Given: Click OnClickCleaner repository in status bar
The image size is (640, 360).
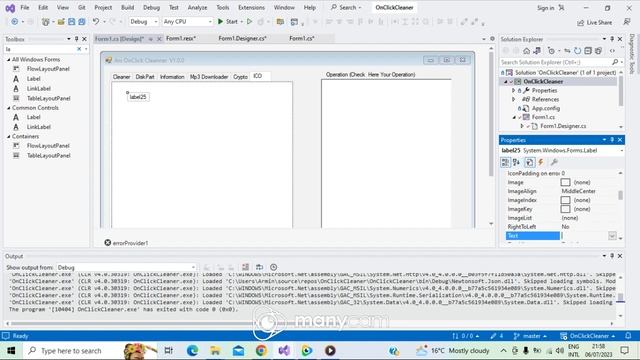Looking at the screenshot, I should click(587, 336).
